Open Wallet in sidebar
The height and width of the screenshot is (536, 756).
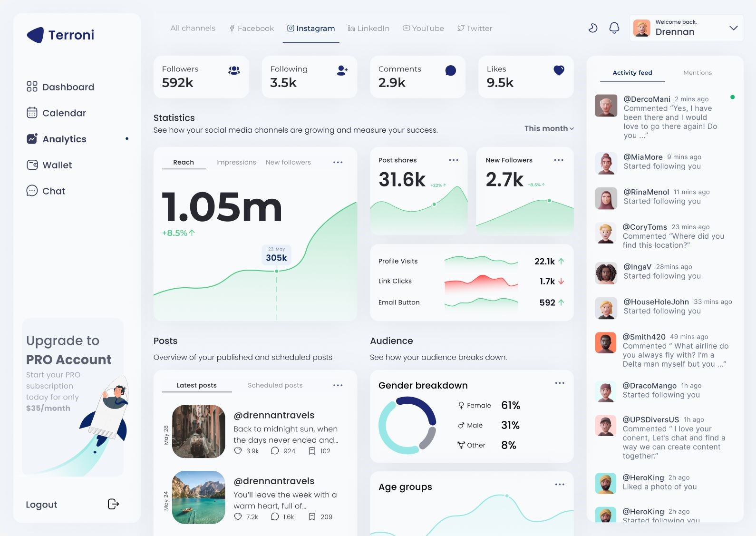[x=49, y=165]
